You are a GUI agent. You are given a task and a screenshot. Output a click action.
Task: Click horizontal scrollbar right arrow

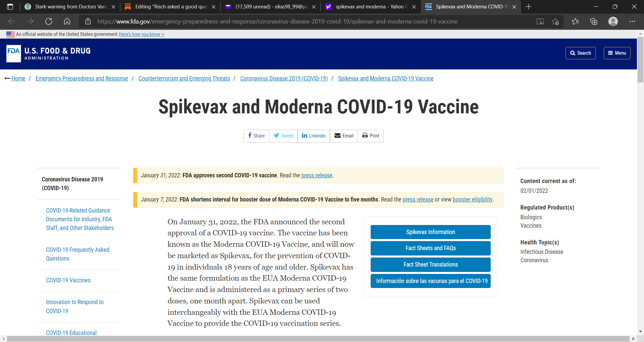click(633, 339)
